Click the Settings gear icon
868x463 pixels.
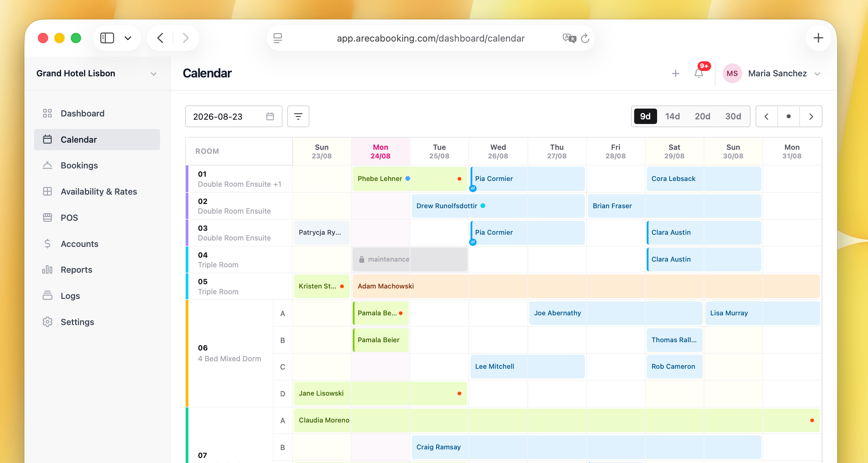[x=47, y=322]
